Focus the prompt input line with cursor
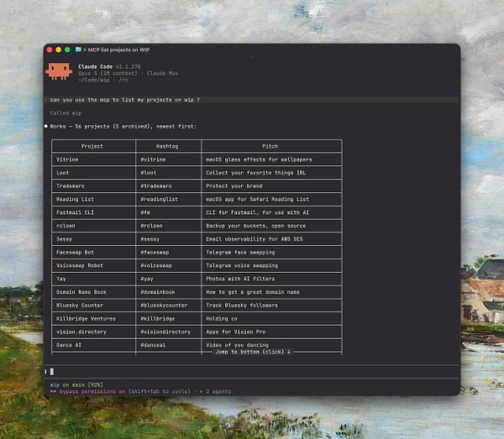The image size is (504, 439). (251, 372)
